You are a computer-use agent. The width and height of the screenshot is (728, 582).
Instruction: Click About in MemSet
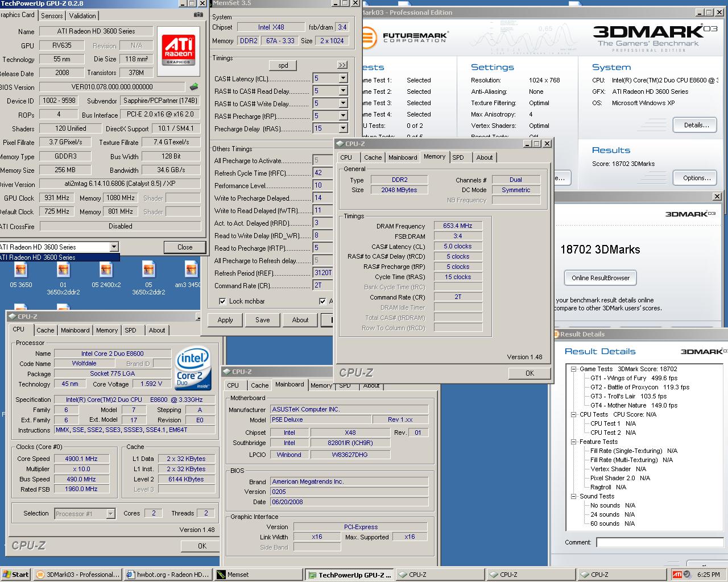click(300, 320)
